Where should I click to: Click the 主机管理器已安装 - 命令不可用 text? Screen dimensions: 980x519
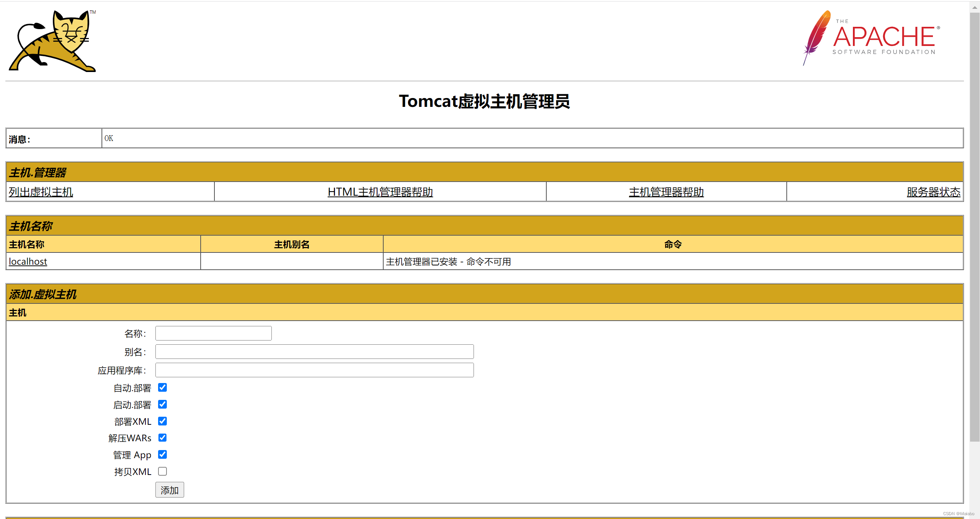448,262
